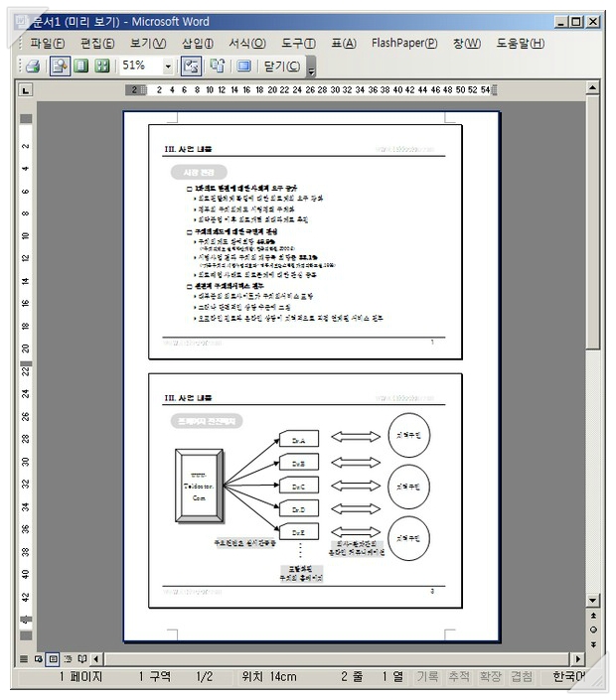Click the 닫기(C) close preview button
The image size is (616, 700).
click(282, 67)
